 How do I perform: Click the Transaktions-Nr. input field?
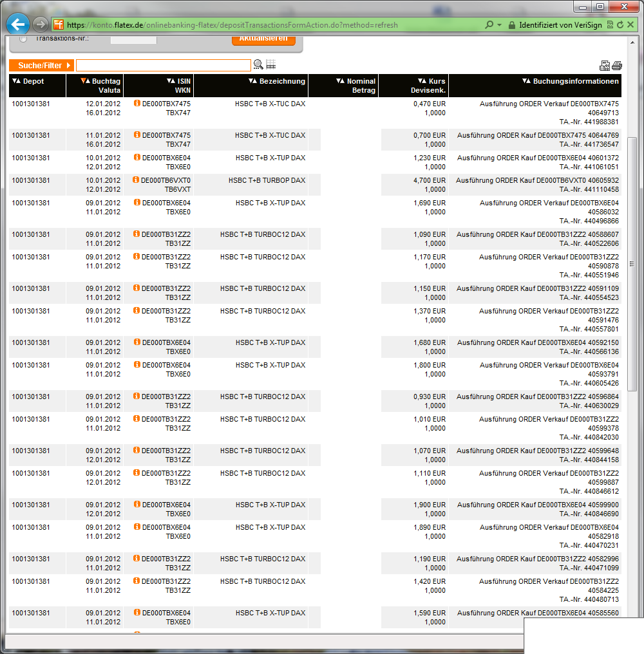point(133,39)
